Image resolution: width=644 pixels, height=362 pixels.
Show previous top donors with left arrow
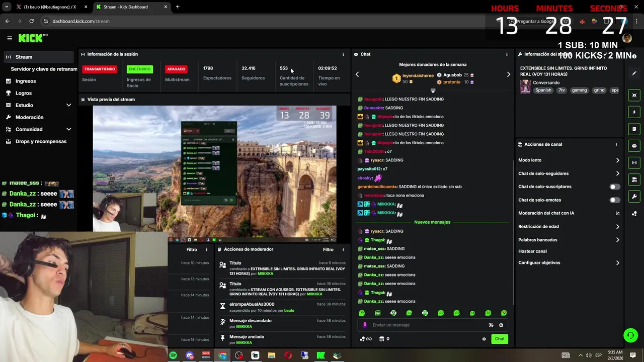click(x=357, y=74)
